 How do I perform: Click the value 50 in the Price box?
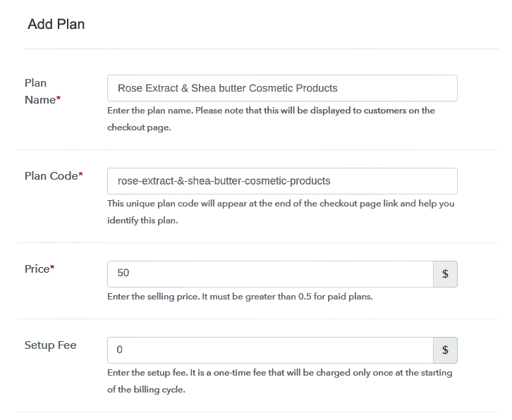point(123,274)
